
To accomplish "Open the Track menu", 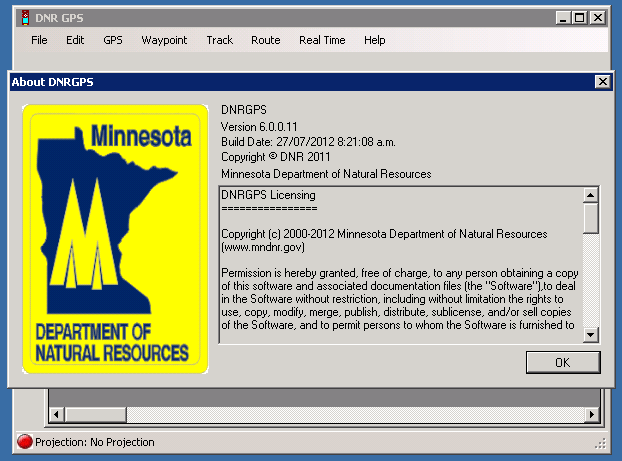I will click(x=219, y=40).
